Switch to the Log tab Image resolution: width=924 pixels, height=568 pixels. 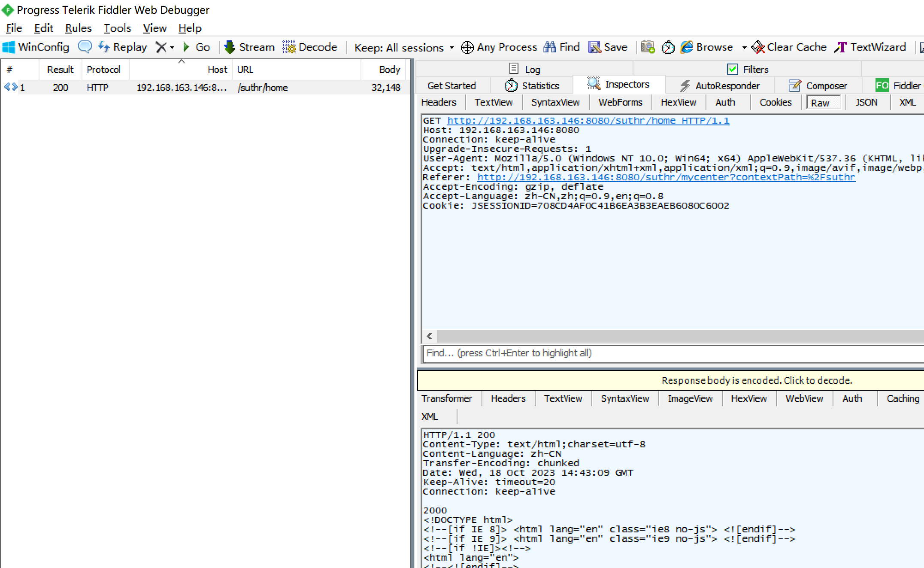click(x=524, y=69)
